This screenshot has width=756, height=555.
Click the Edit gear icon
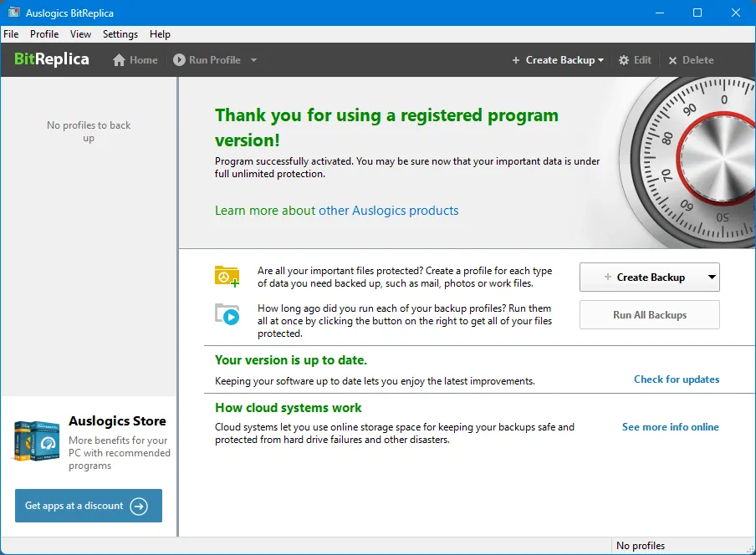pyautogui.click(x=623, y=60)
